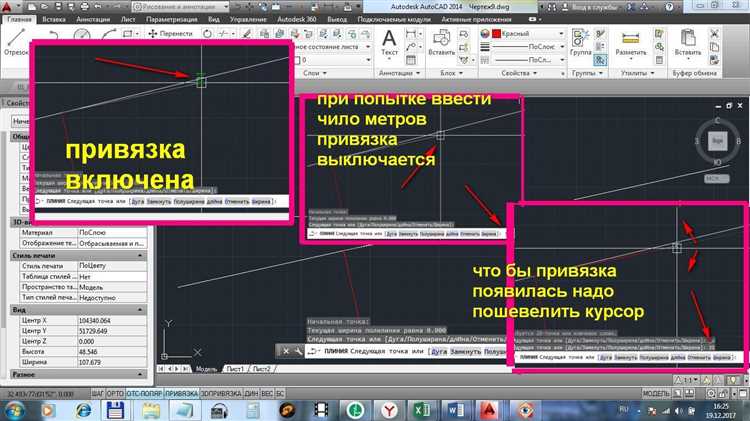Expand the Аннотации panel dropdown

pos(399,73)
